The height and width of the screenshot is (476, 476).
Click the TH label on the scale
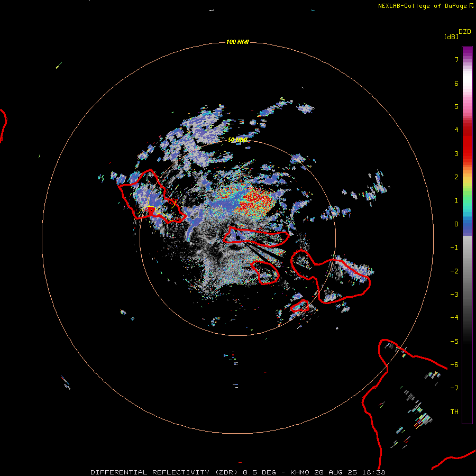[x=454, y=411]
